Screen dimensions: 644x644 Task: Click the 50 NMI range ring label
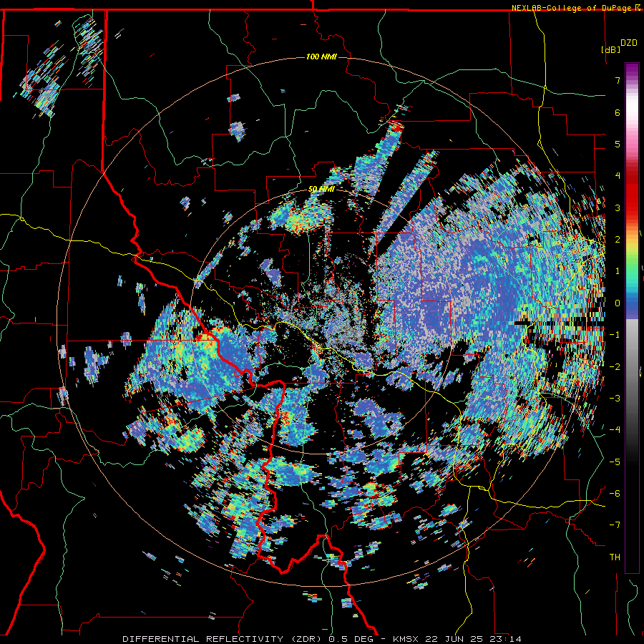point(321,189)
